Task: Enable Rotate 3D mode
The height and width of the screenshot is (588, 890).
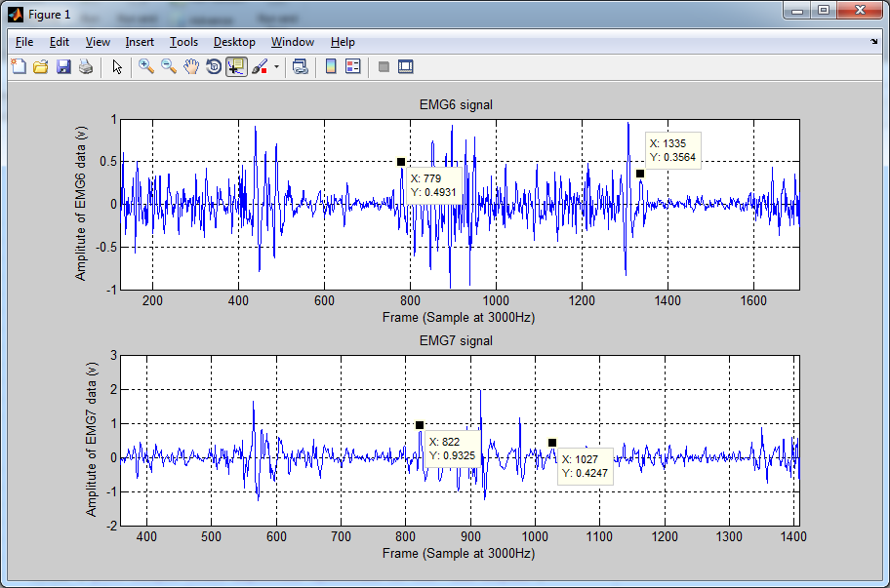Action: point(214,66)
